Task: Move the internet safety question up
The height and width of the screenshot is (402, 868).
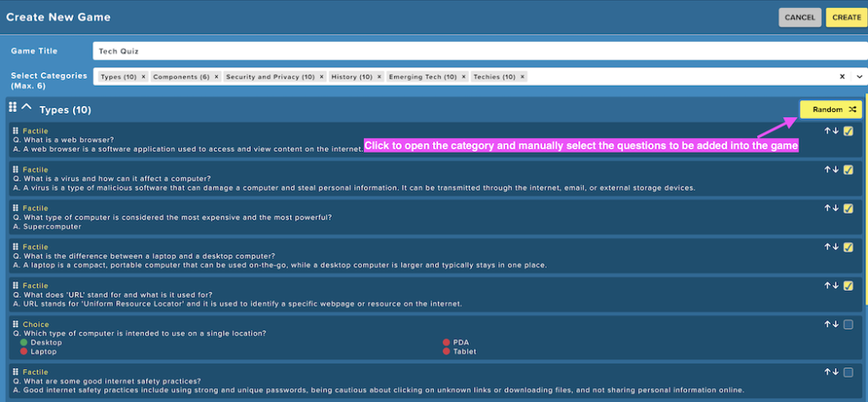Action: tap(827, 372)
